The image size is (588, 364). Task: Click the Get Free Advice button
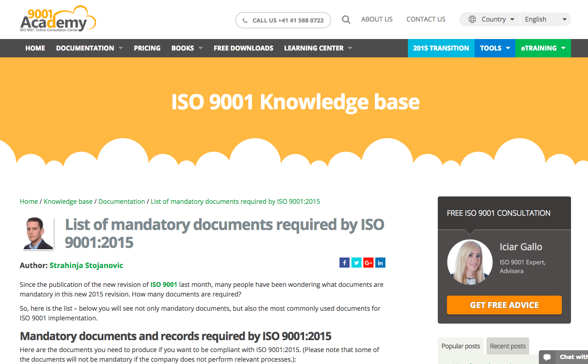[504, 305]
